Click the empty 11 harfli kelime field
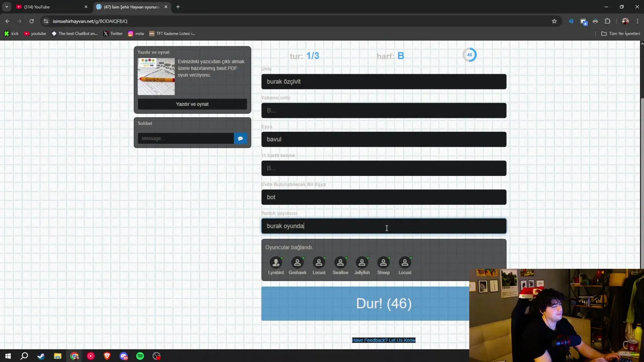 384,168
